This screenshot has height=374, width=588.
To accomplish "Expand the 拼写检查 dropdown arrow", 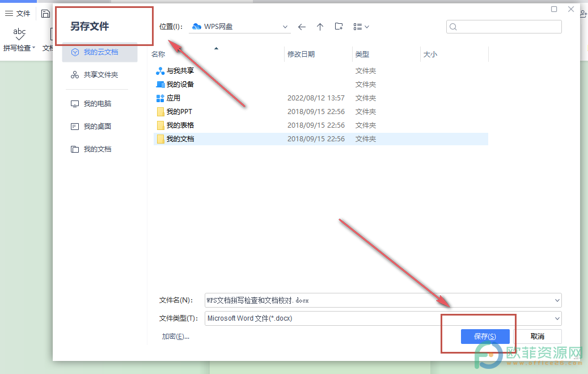I will (34, 48).
